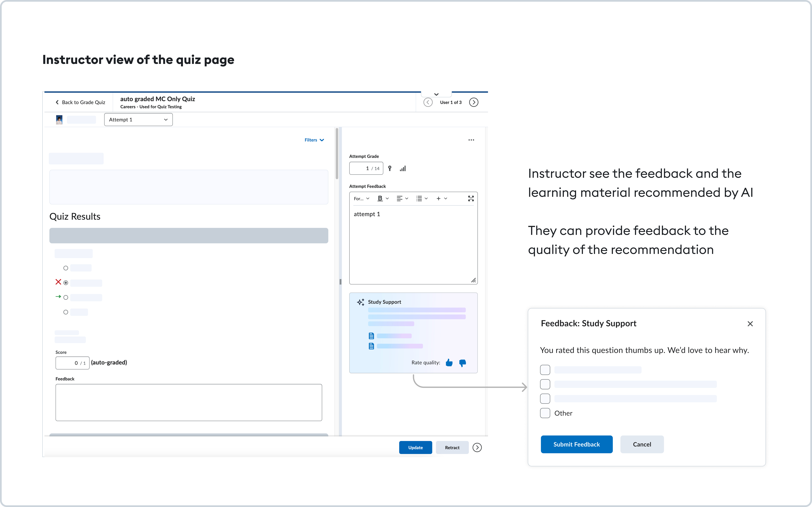Click next arrow beside Retract button

477,448
